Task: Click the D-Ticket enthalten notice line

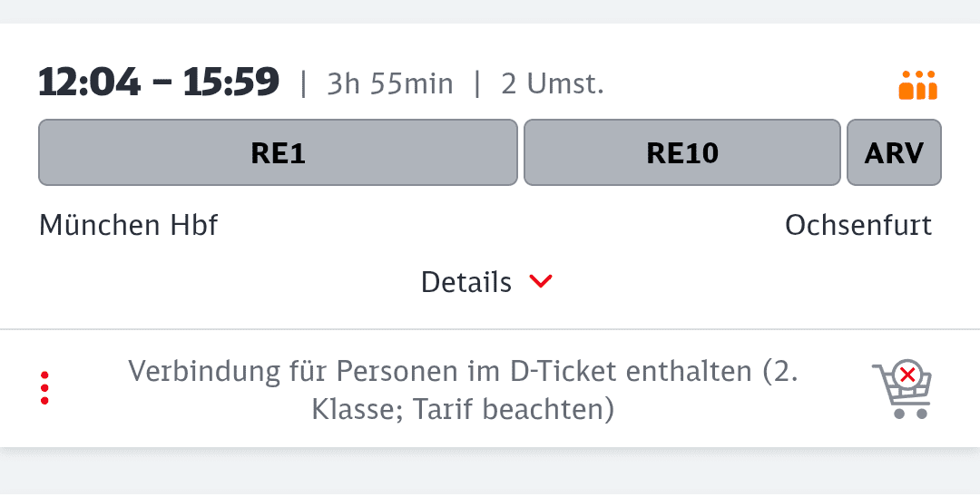Action: click(x=463, y=371)
